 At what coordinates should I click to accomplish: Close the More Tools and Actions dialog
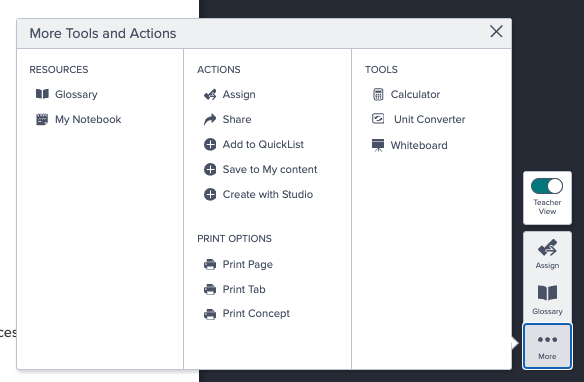coord(496,31)
